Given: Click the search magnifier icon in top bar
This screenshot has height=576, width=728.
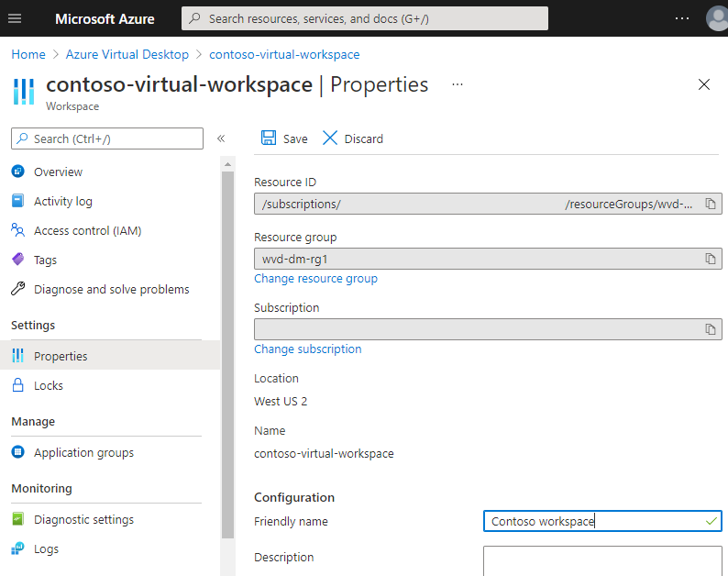Looking at the screenshot, I should pos(194,18).
